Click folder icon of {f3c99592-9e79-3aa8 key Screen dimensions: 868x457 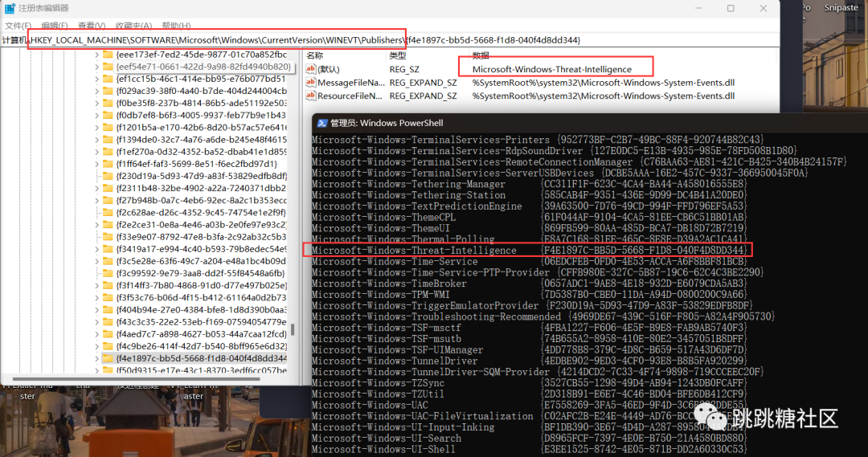click(108, 273)
